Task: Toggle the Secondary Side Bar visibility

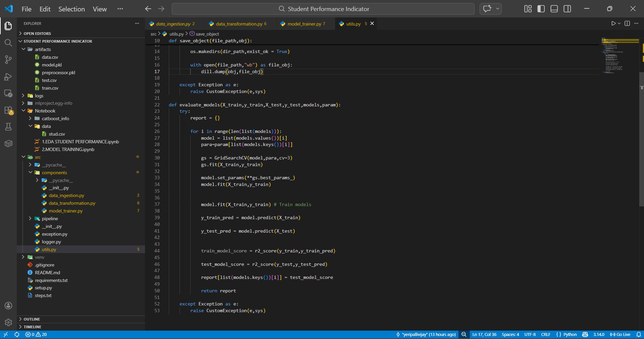Action: click(567, 9)
